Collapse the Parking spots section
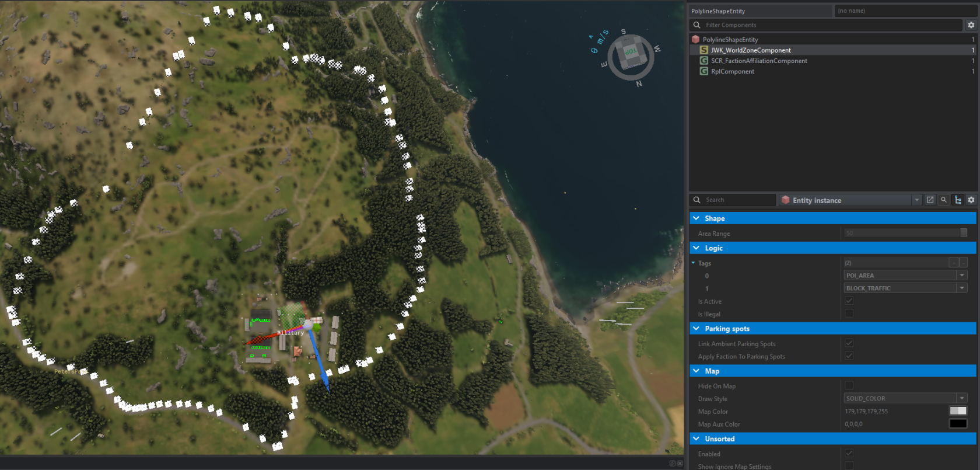 point(696,329)
